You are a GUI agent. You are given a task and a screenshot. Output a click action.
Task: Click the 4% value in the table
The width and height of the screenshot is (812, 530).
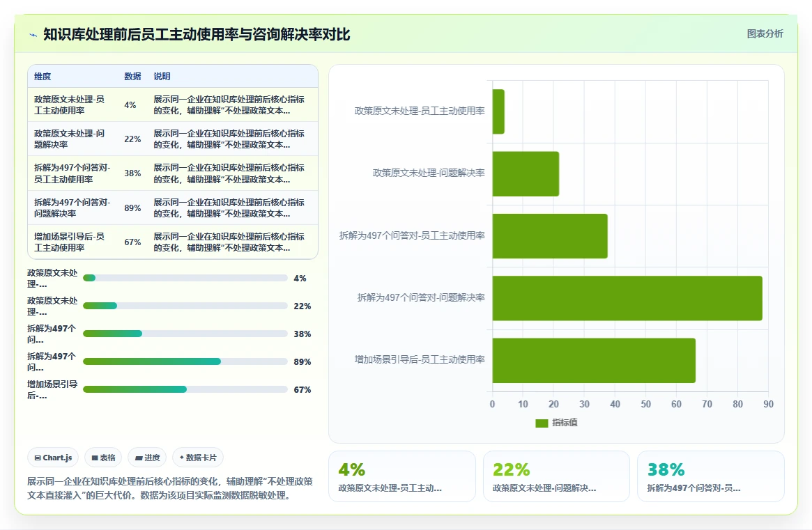point(130,105)
